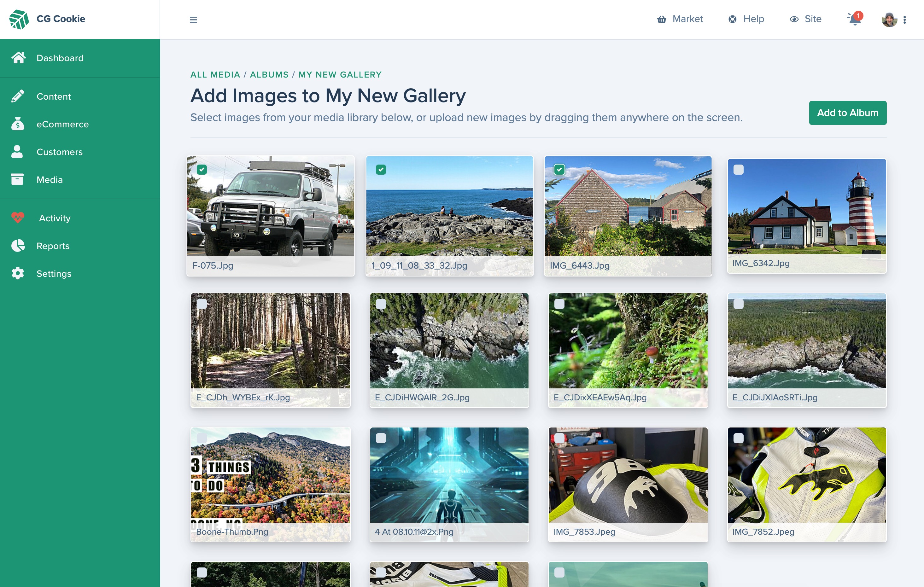Click the CG Cookie logo icon

[x=19, y=19]
